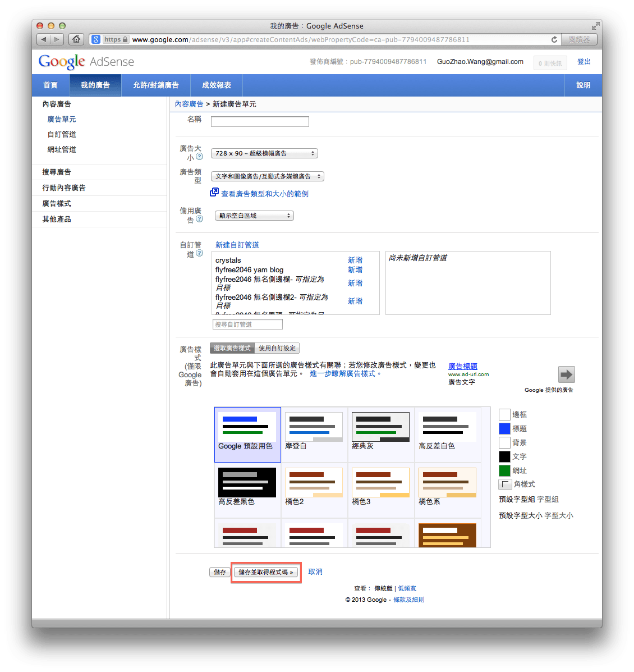Open the 允許/封鎖廣告 tab
Viewport: 634px width, 672px height.
pos(155,85)
